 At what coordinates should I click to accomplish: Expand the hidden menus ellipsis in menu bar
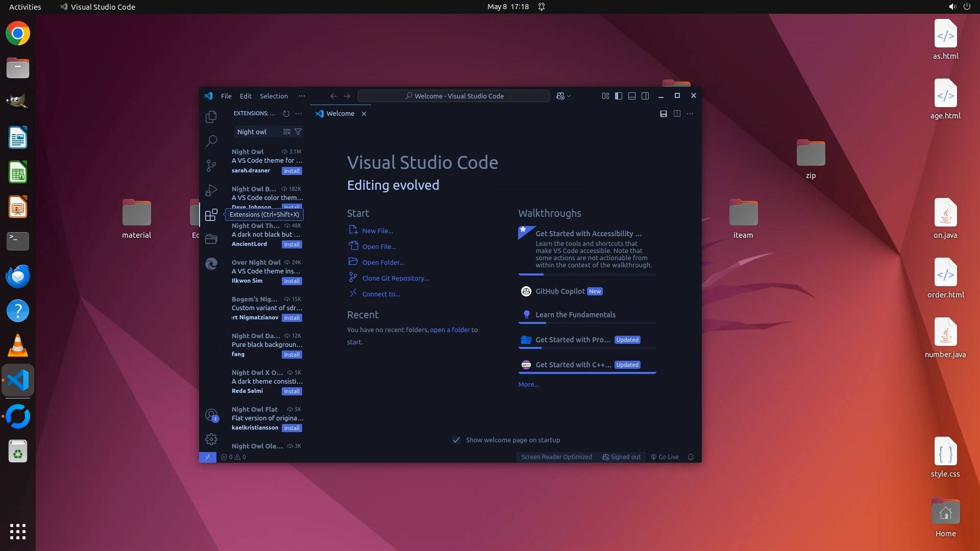click(302, 96)
